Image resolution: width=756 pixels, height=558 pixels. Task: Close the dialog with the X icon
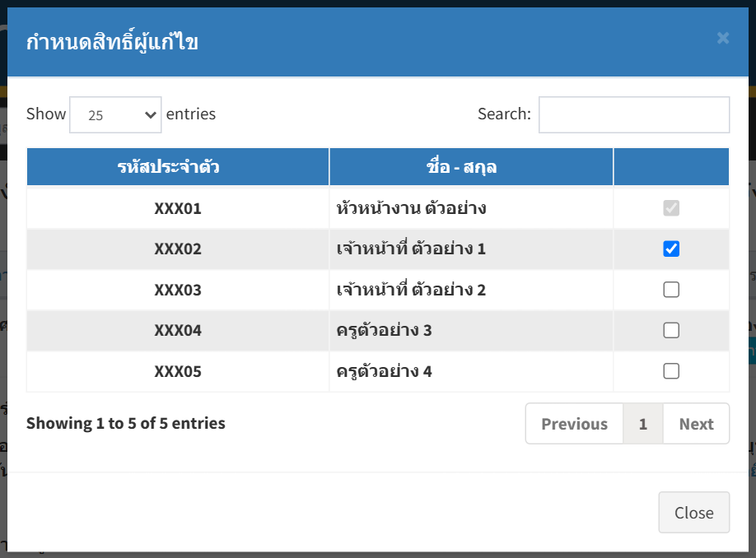point(723,38)
